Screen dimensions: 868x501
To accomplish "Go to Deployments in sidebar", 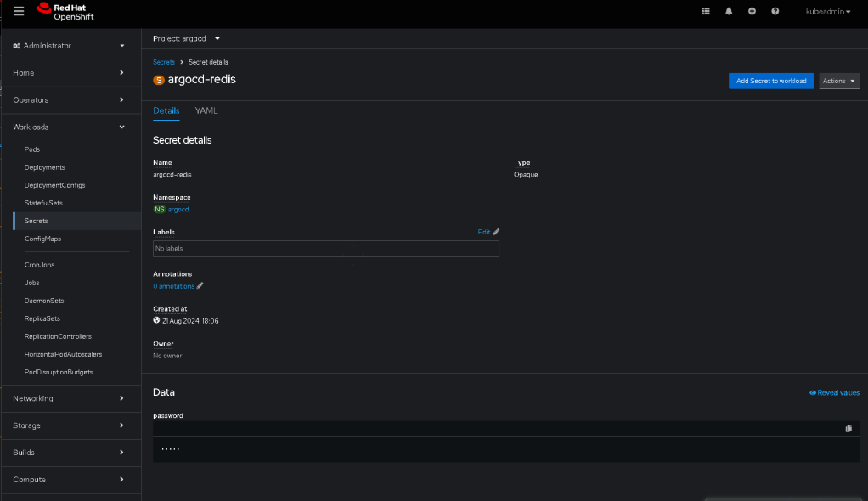I will coord(44,167).
